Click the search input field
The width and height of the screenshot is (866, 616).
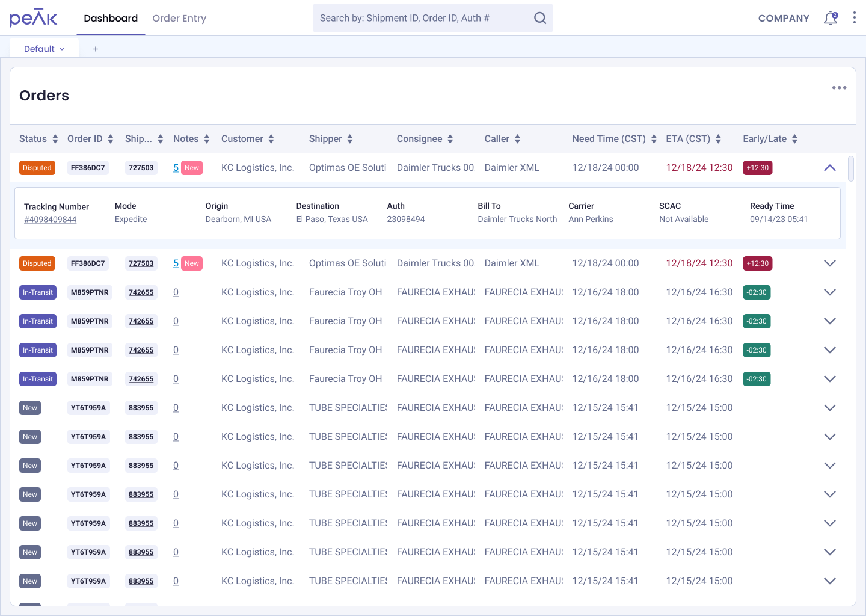tap(424, 18)
